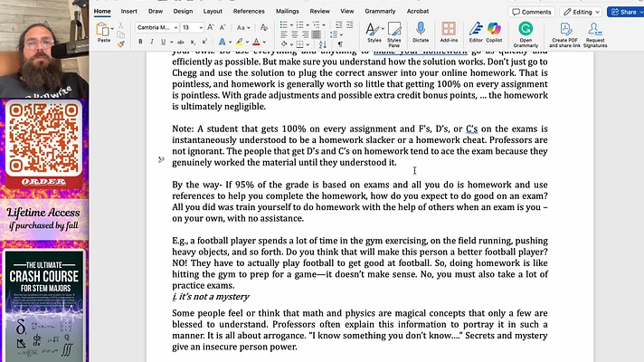
Task: Open the Layout tab
Action: (x=213, y=12)
